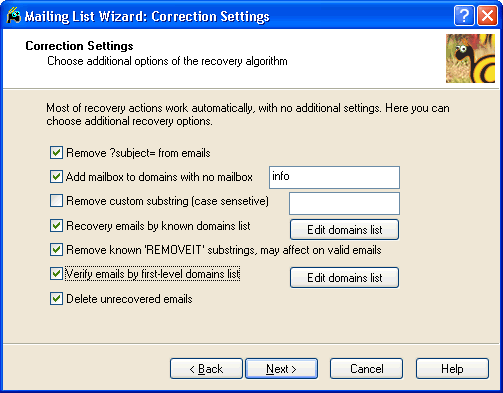This screenshot has width=503, height=393.
Task: Open Help from the bottom button row
Action: 452,369
